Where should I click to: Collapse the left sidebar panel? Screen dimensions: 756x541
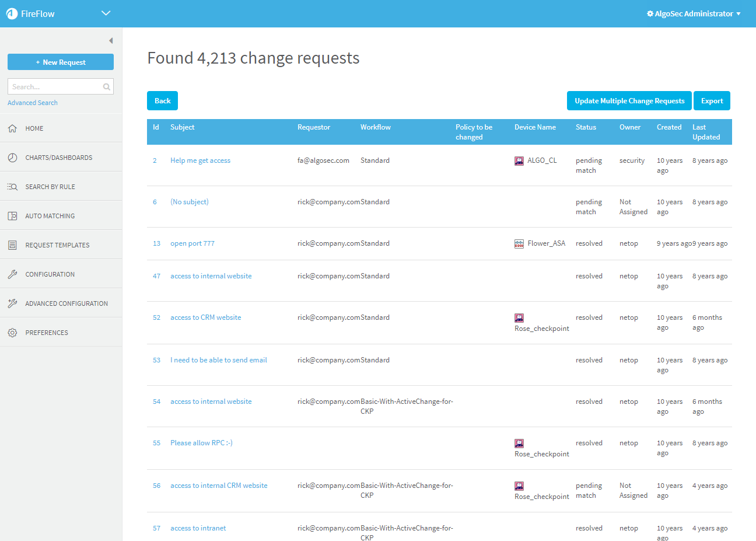click(x=111, y=41)
